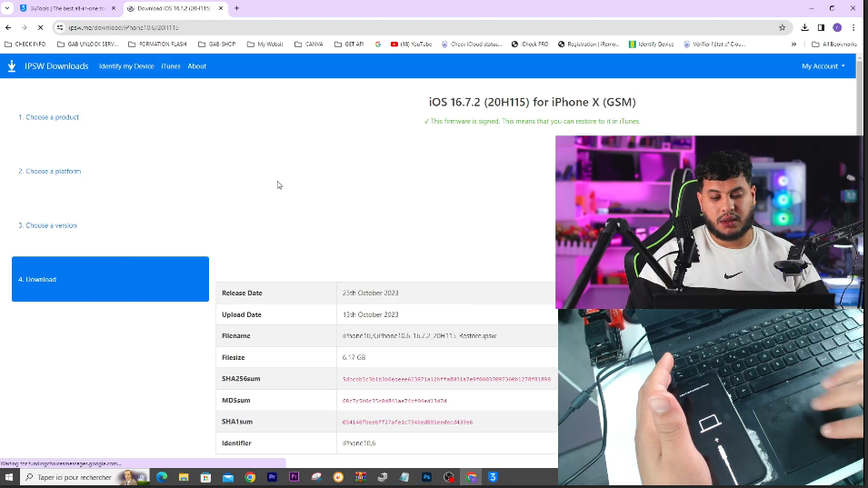Screen dimensions: 868x488
Task: Show more bookmarks with double chevron
Action: pyautogui.click(x=793, y=44)
